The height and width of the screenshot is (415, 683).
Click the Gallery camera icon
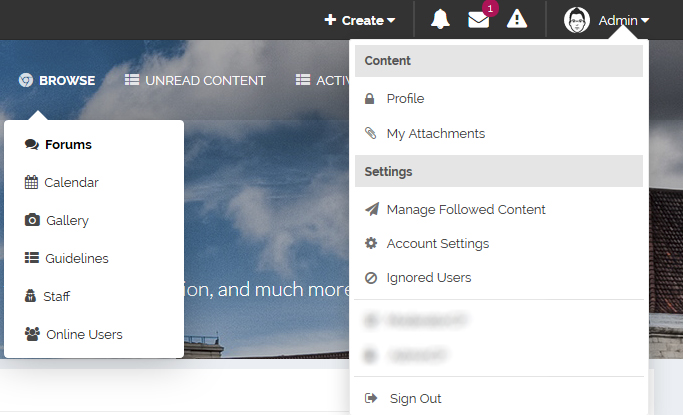pos(32,220)
